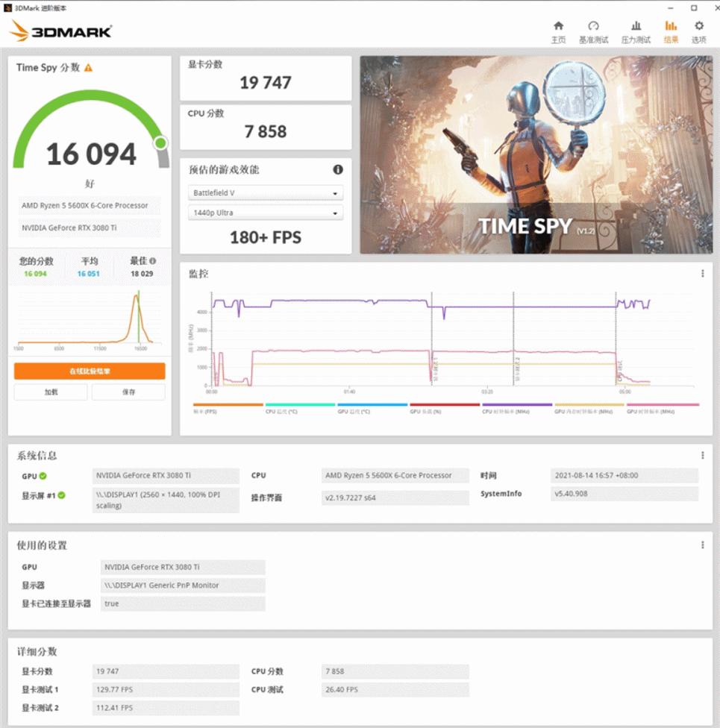Viewport: 720px width, 728px height.
Task: Toggle the blue GPU temperature legend swatch
Action: 372,405
